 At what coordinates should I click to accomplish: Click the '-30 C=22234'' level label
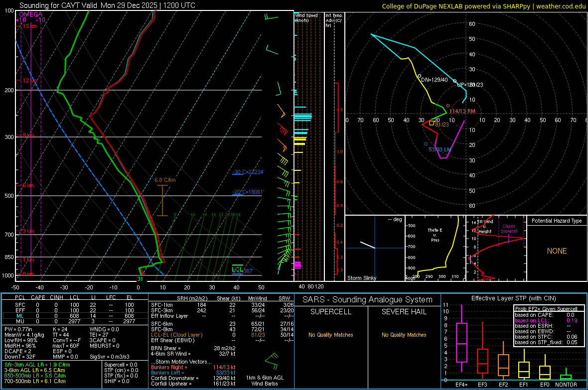248,172
